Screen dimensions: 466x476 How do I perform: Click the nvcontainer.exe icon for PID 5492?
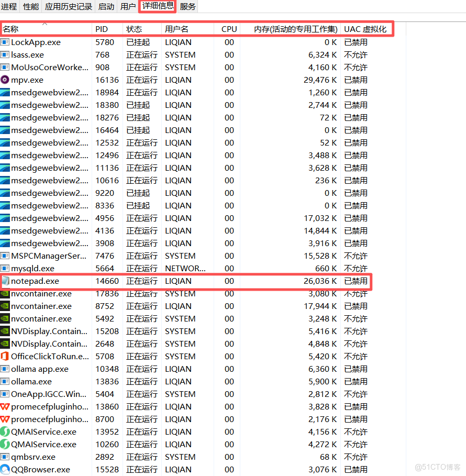click(x=5, y=319)
